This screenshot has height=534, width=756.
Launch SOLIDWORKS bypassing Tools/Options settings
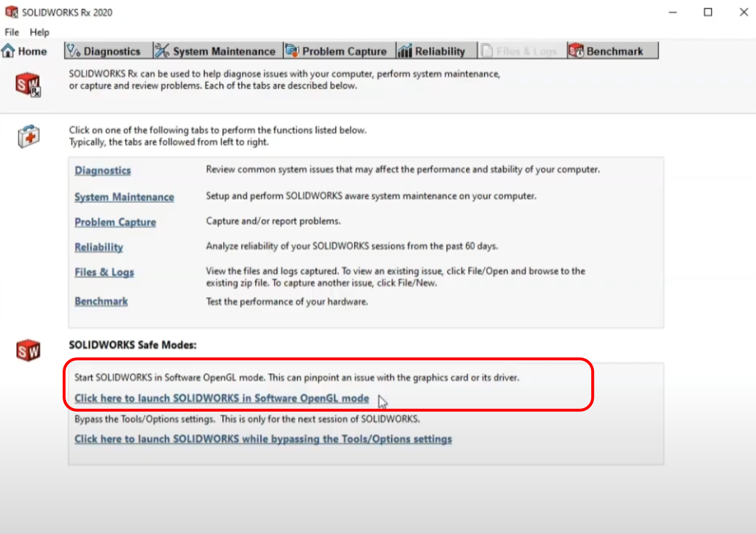click(x=263, y=439)
